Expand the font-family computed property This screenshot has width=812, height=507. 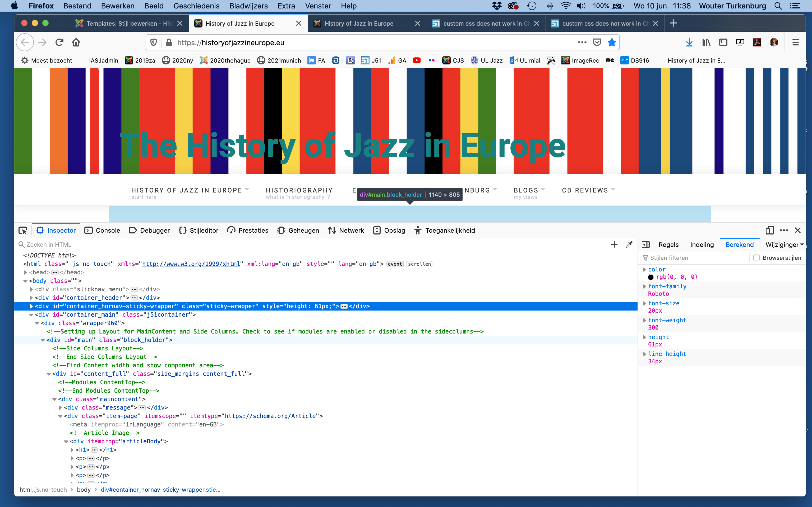point(644,286)
